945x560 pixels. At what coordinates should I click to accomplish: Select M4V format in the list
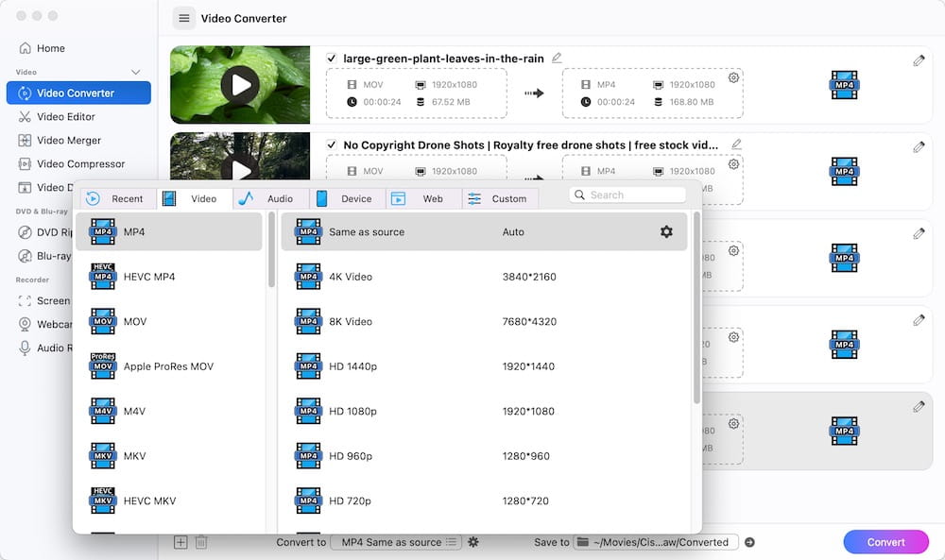(x=169, y=412)
